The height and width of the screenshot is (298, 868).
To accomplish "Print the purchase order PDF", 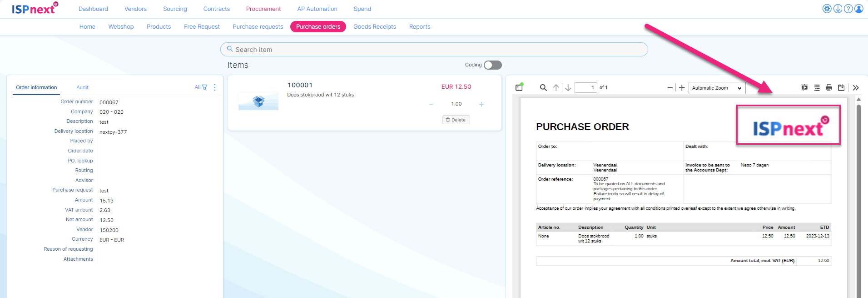I will 828,87.
